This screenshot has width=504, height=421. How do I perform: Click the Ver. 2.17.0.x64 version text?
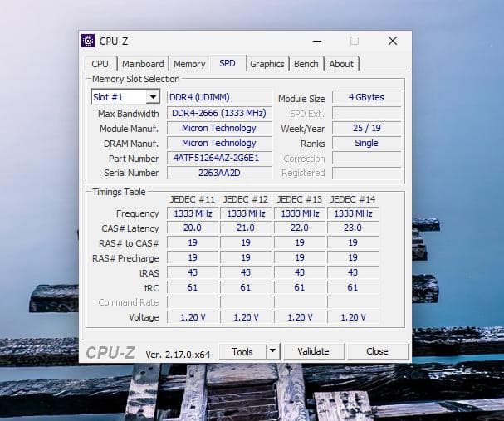tap(178, 355)
